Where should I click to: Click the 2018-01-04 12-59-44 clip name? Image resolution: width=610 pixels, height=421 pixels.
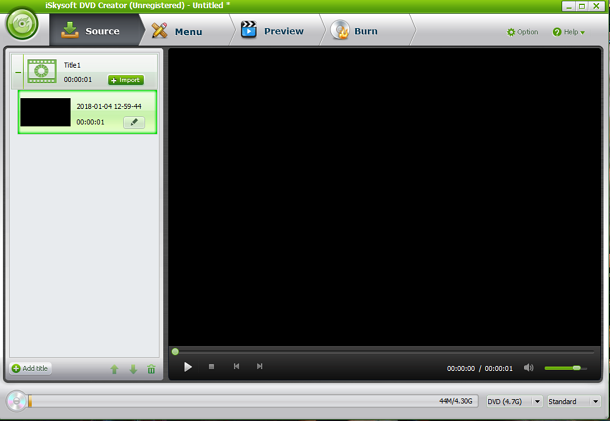109,106
